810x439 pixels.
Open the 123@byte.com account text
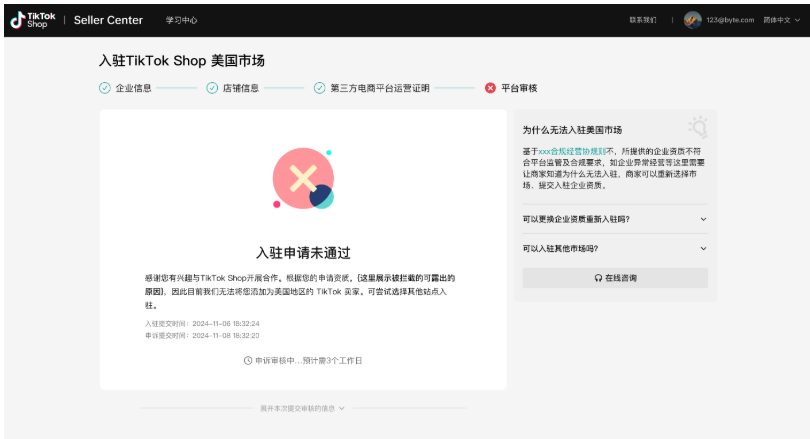coord(730,20)
